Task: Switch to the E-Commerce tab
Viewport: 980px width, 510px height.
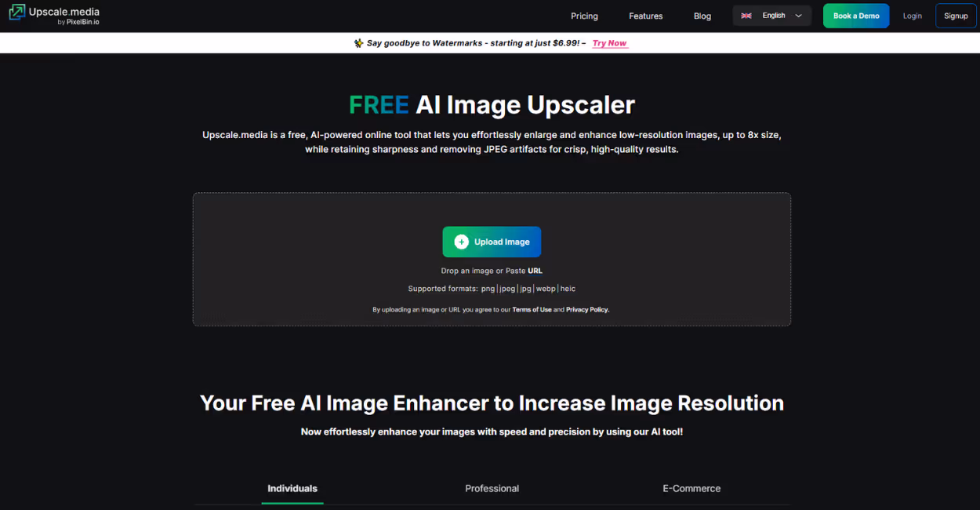Action: click(x=691, y=488)
